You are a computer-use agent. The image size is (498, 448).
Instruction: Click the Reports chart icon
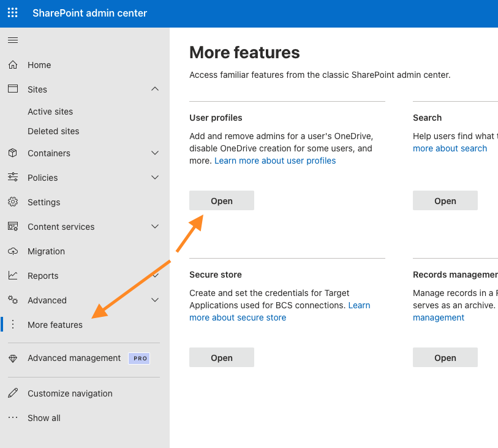point(13,275)
